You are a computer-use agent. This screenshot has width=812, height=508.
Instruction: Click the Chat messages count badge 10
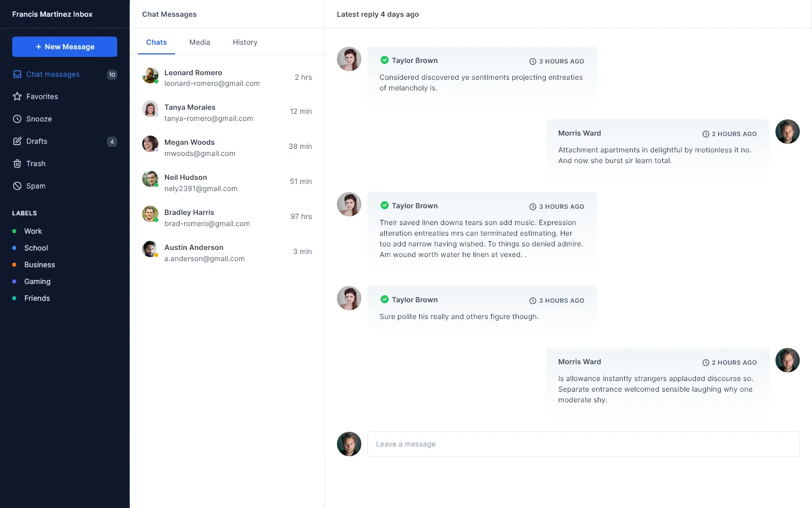pyautogui.click(x=112, y=75)
